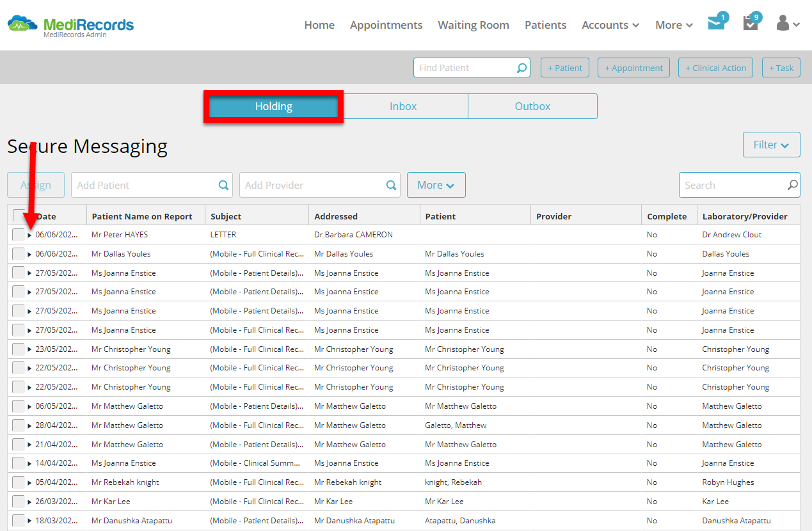Expand the Mr Dallas Youles message row

29,255
